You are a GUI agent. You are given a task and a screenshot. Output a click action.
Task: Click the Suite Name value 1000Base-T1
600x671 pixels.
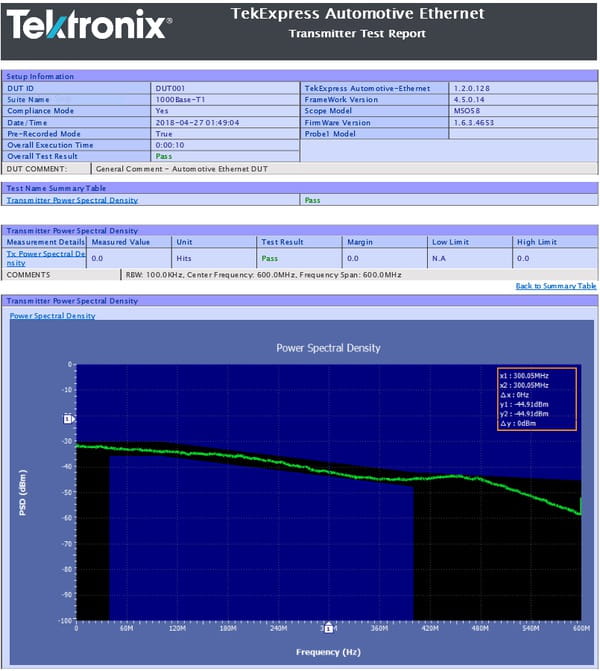tap(180, 100)
